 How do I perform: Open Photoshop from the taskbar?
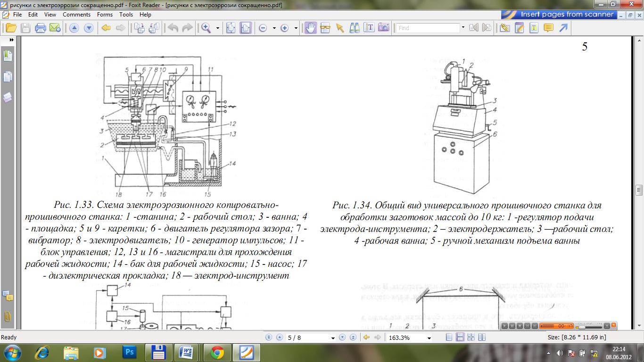(x=129, y=352)
